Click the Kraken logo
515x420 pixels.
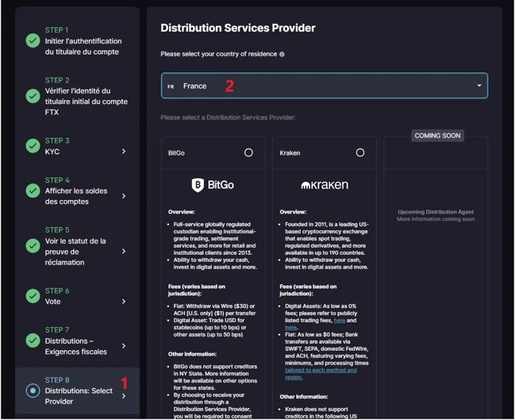click(x=324, y=185)
